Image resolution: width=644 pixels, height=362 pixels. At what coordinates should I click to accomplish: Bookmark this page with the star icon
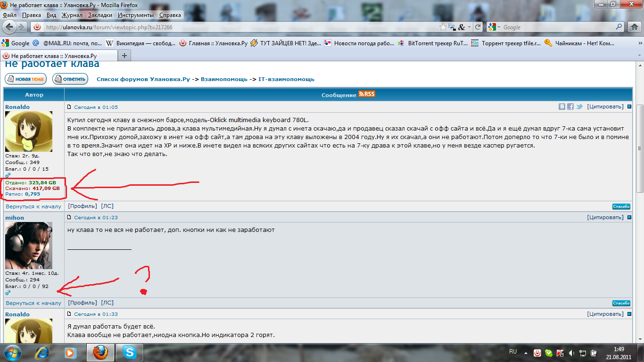[x=443, y=27]
